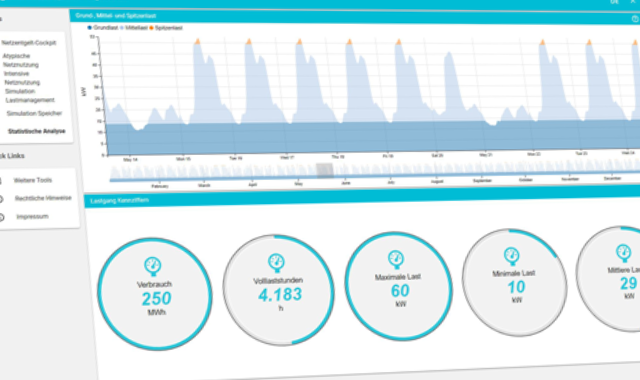Open Intensive Netznutzung in the sidebar

[x=22, y=78]
